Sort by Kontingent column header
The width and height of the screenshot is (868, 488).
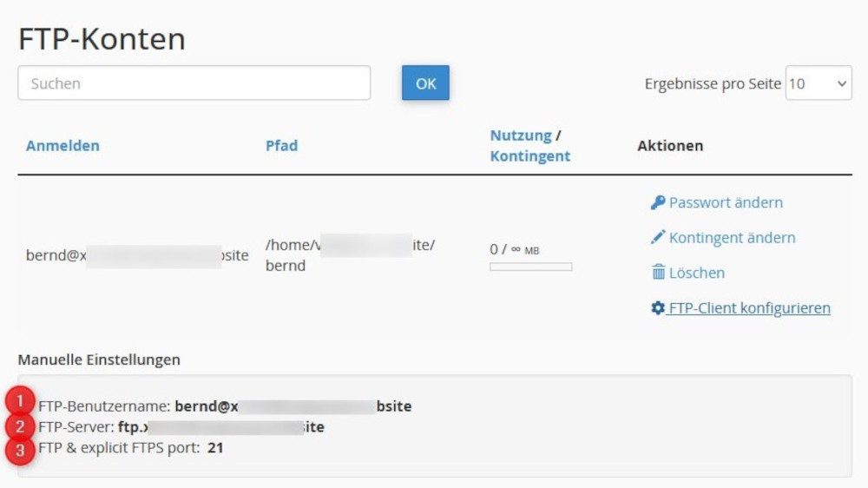(529, 156)
